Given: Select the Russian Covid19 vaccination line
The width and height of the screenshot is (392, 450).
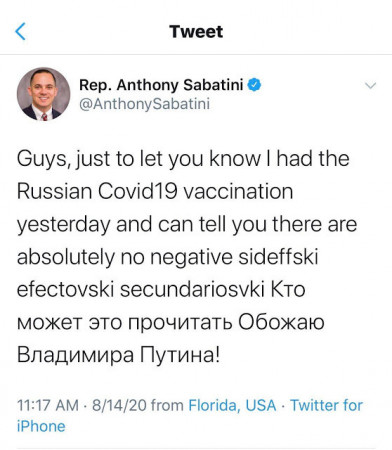Looking at the screenshot, I should tap(155, 192).
